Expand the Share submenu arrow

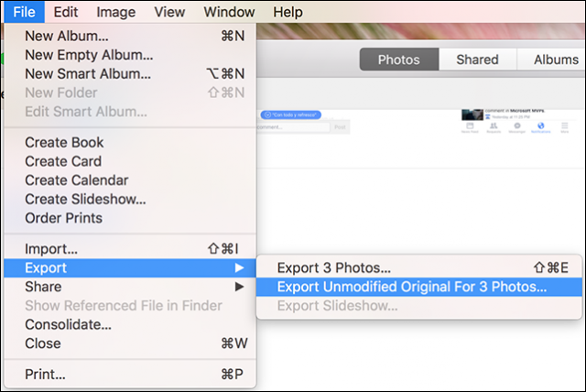240,287
